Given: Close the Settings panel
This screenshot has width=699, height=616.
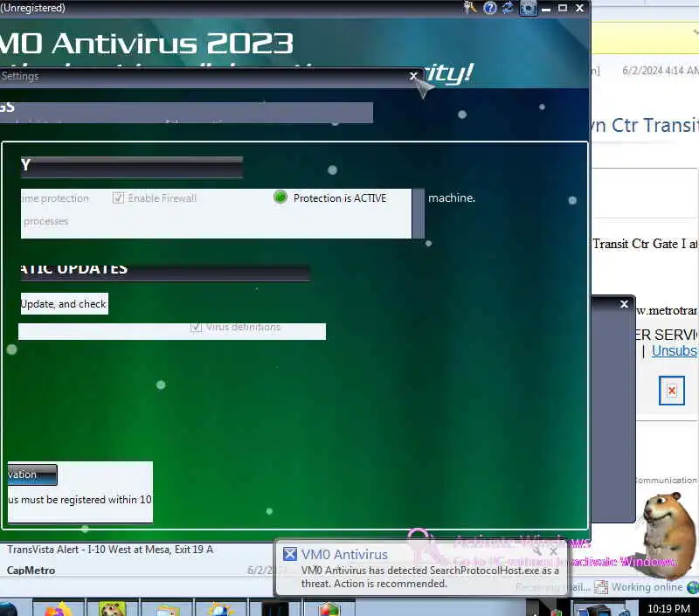Looking at the screenshot, I should click(x=413, y=76).
